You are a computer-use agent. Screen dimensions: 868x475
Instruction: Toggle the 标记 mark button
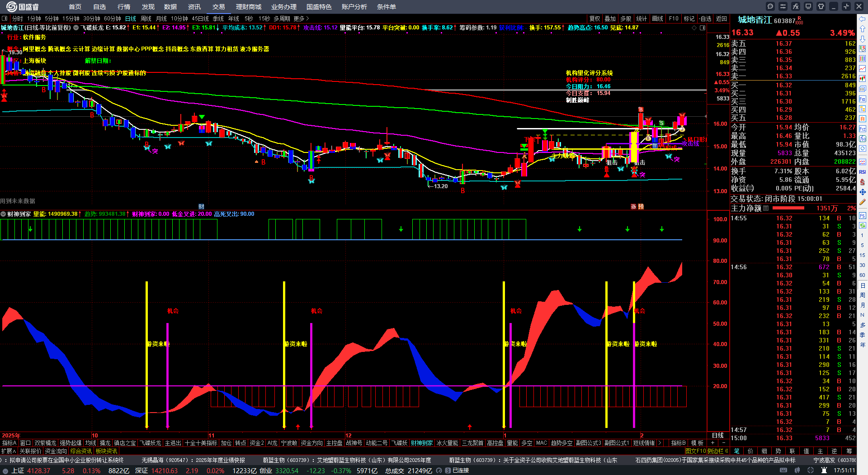pyautogui.click(x=689, y=19)
